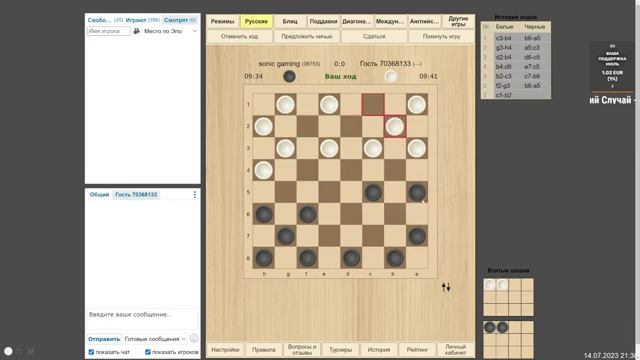
Task: Open the 'Турниры' tournaments page
Action: [x=340, y=349]
